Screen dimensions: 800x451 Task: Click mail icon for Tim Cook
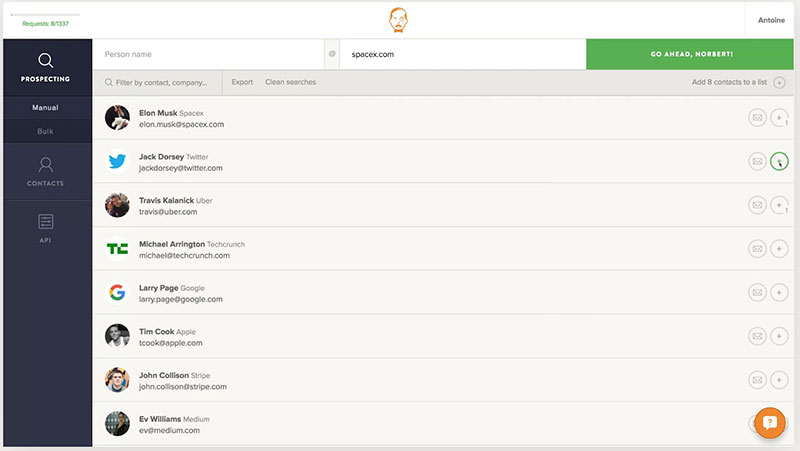pos(757,336)
